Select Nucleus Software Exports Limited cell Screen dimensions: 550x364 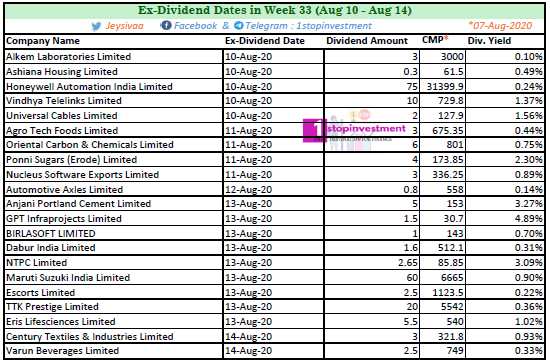pyautogui.click(x=114, y=175)
